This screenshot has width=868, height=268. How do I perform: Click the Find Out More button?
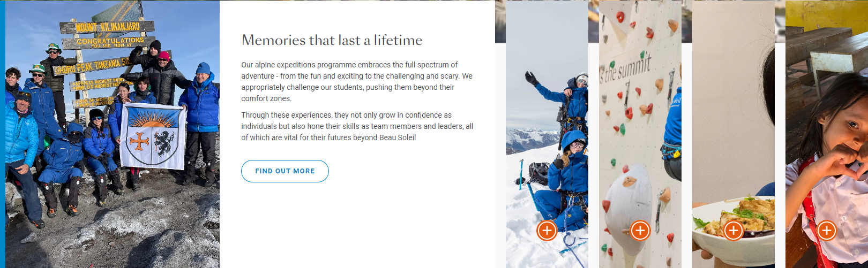pyautogui.click(x=285, y=171)
